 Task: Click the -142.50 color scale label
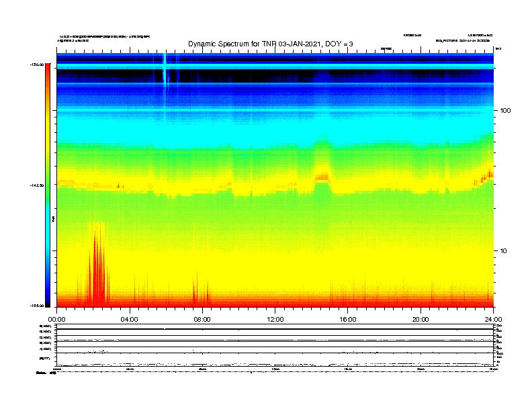click(36, 185)
